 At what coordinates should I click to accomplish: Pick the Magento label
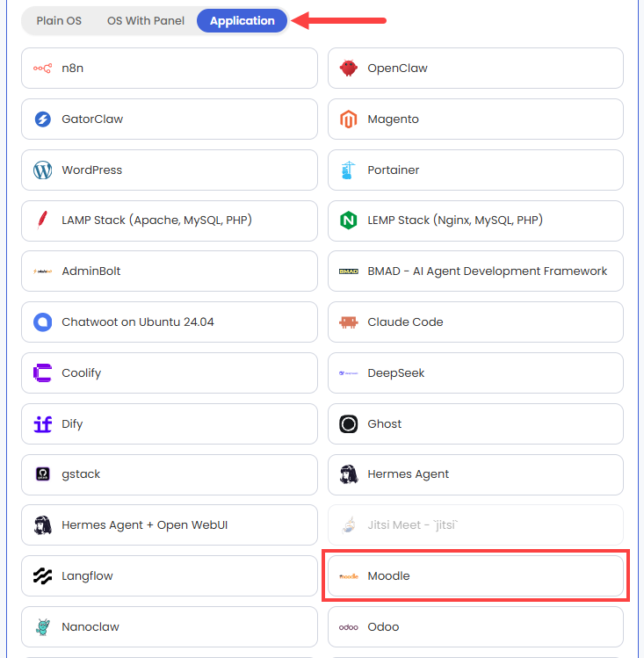pyautogui.click(x=393, y=119)
